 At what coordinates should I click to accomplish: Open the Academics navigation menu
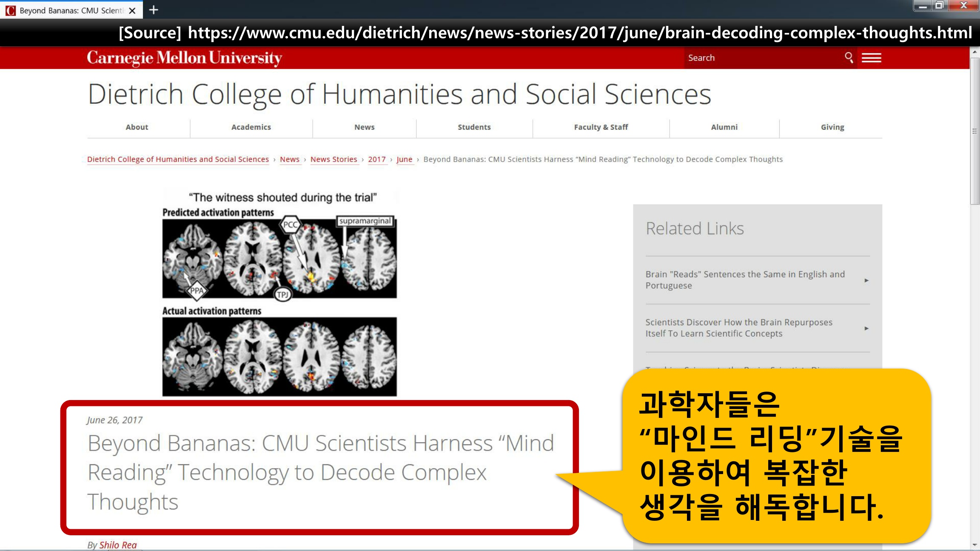pos(251,127)
